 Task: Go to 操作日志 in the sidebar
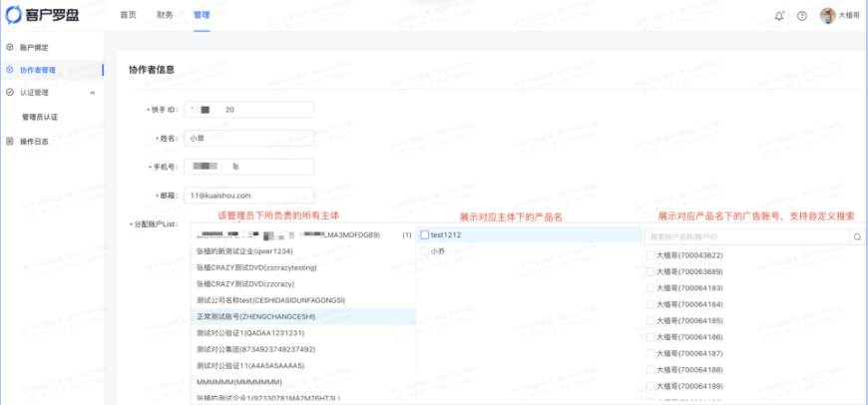coord(36,141)
